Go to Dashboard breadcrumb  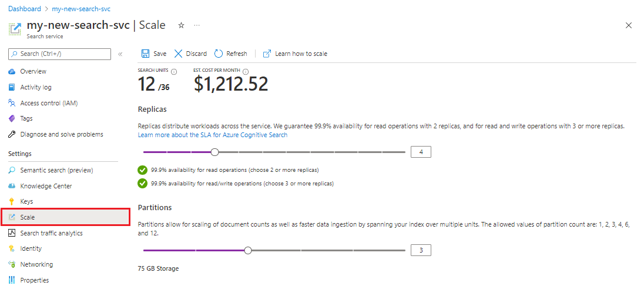click(25, 9)
